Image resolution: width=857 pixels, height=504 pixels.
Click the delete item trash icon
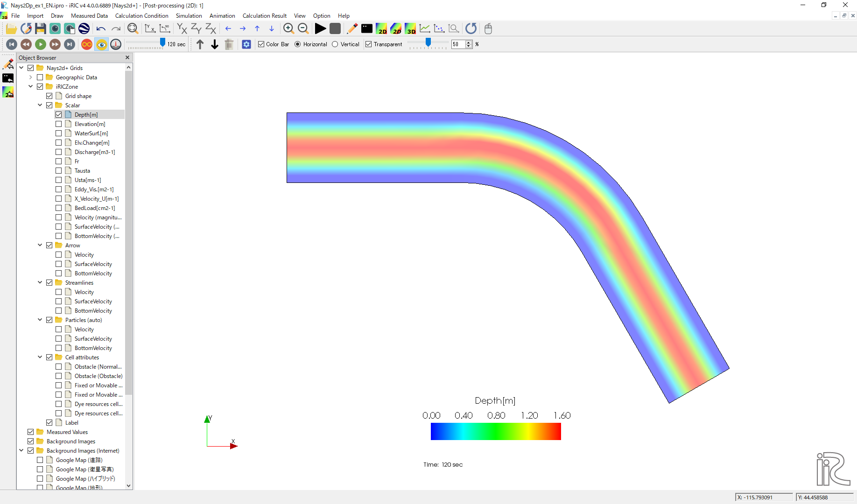(229, 44)
